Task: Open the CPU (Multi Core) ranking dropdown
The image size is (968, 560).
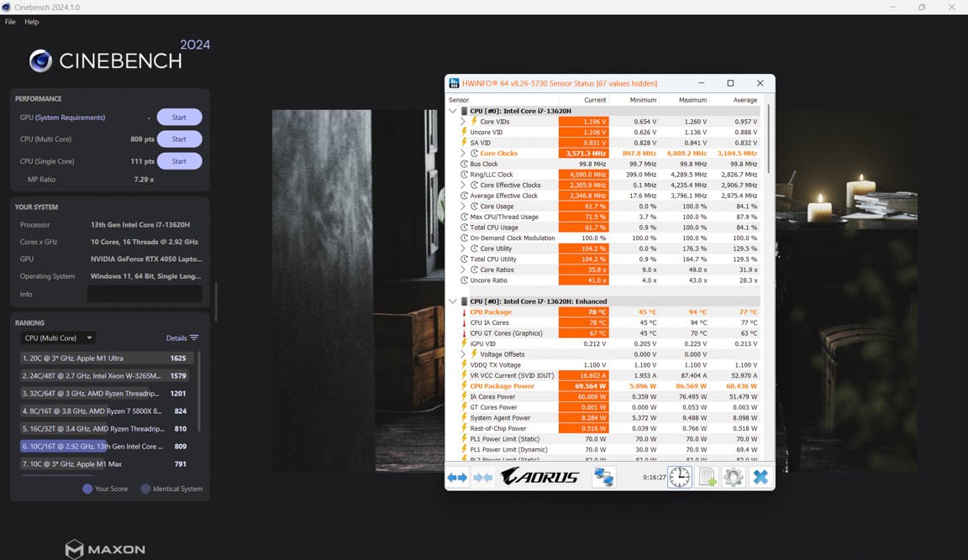Action: [x=58, y=338]
